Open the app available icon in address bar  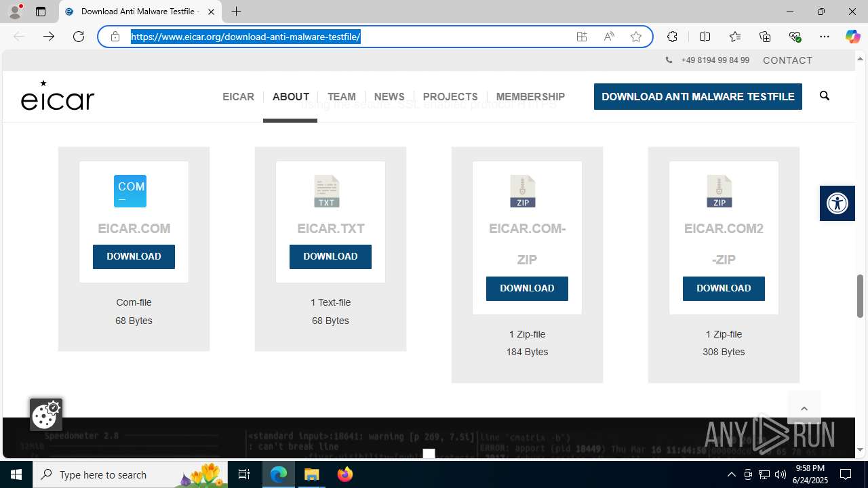pyautogui.click(x=582, y=37)
